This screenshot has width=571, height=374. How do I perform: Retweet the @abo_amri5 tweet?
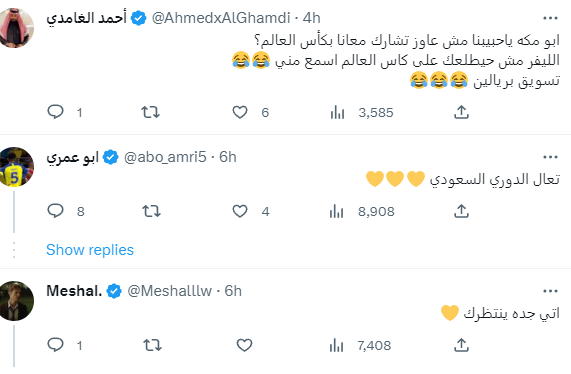[x=151, y=211]
